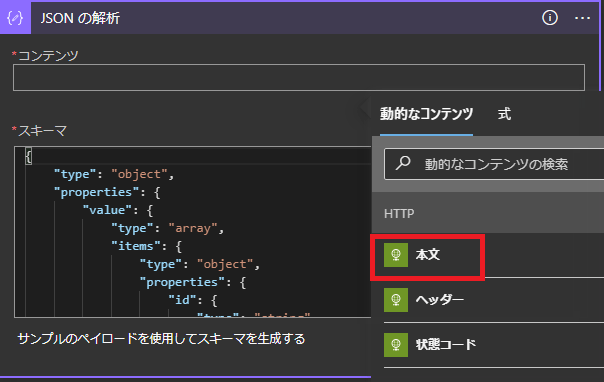Click the 状態コード HTTP icon

(x=396, y=345)
